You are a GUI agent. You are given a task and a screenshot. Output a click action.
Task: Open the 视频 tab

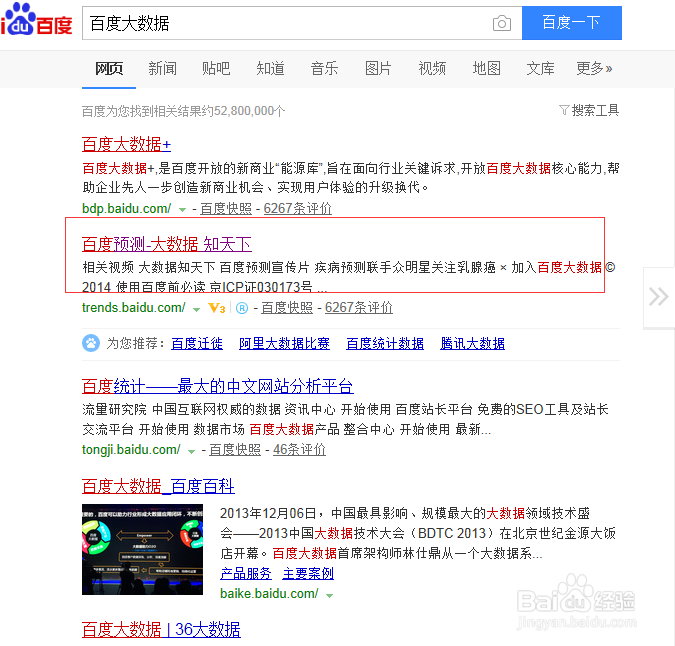(x=432, y=68)
